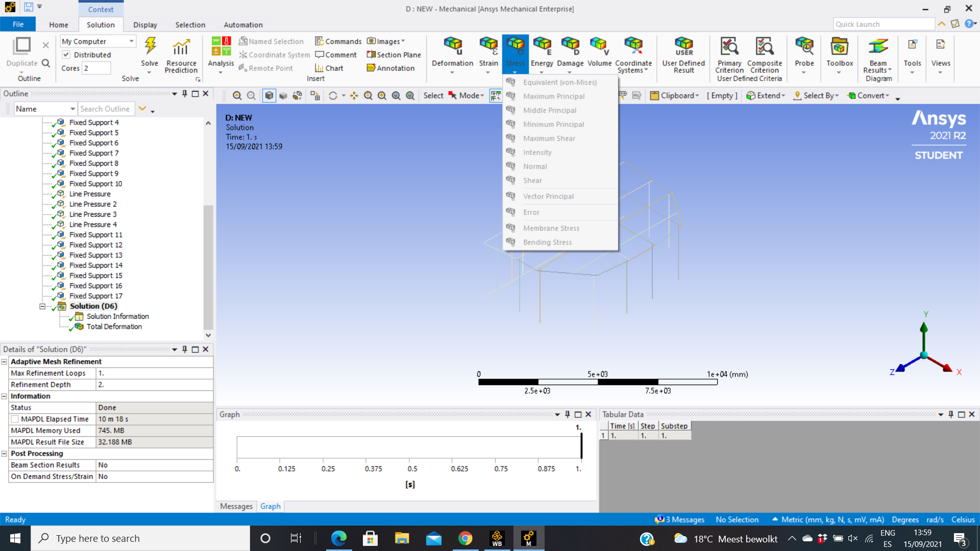
Task: Click the Probe tool icon
Action: [x=804, y=47]
